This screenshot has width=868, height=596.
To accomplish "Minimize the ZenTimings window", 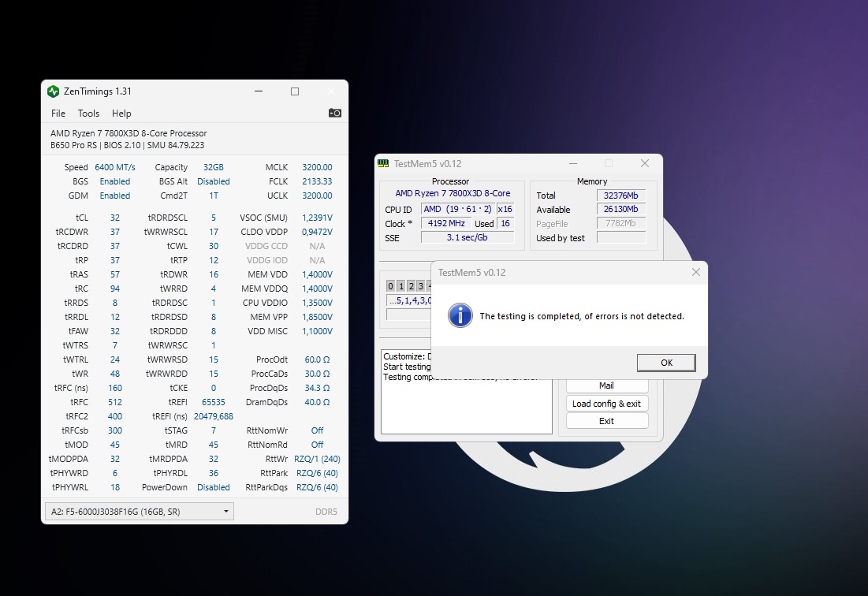I will point(259,91).
